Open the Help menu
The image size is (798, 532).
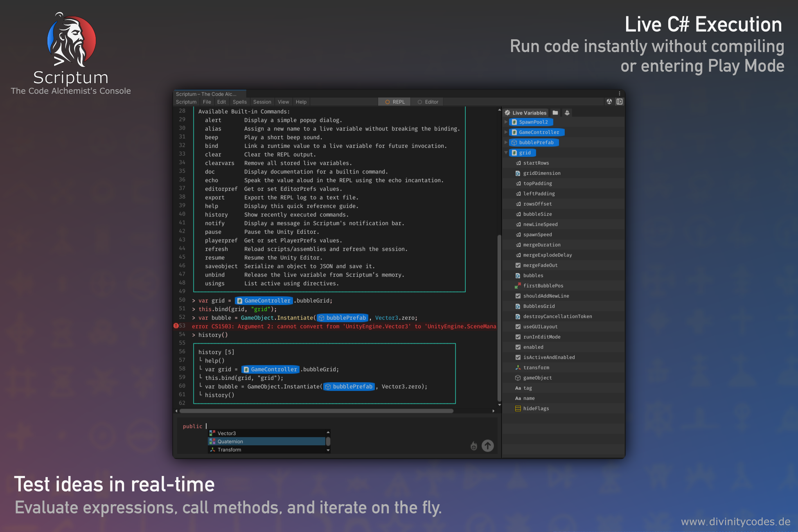[301, 102]
